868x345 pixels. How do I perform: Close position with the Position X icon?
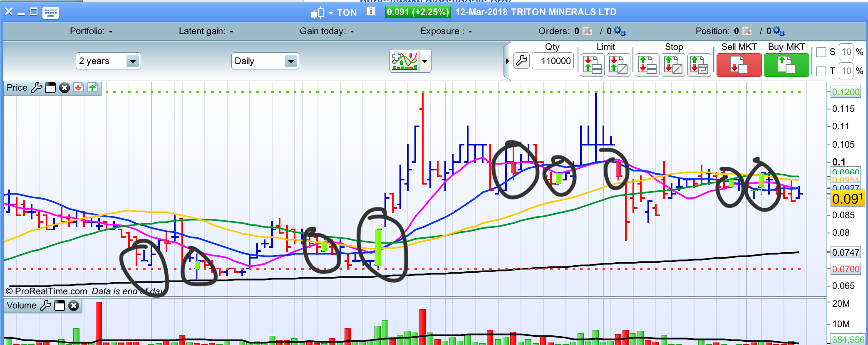coord(747,31)
